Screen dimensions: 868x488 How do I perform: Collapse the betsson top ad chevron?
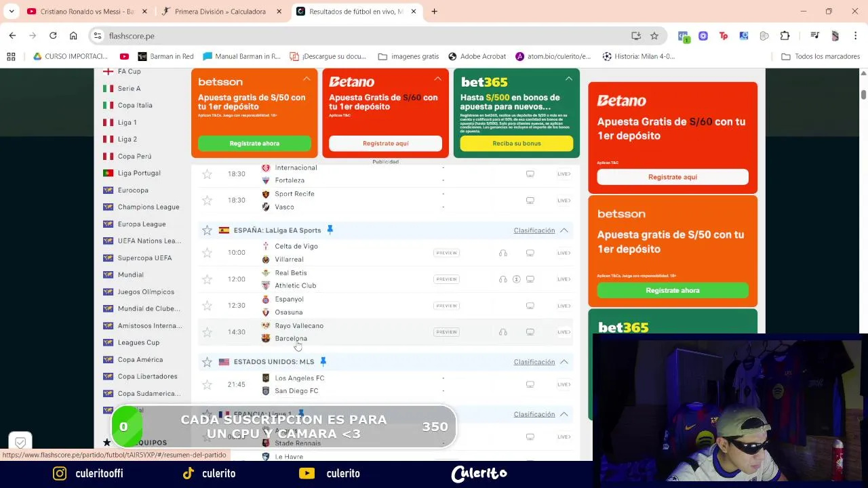pos(307,79)
